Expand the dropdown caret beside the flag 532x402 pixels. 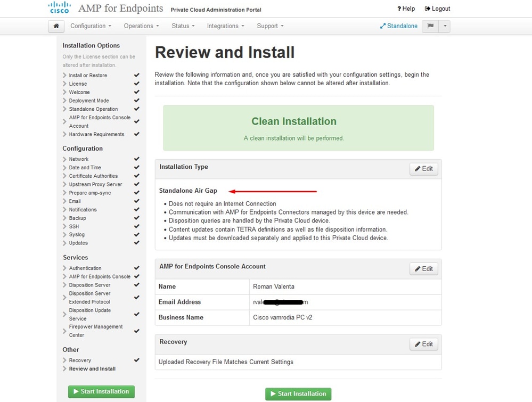445,26
